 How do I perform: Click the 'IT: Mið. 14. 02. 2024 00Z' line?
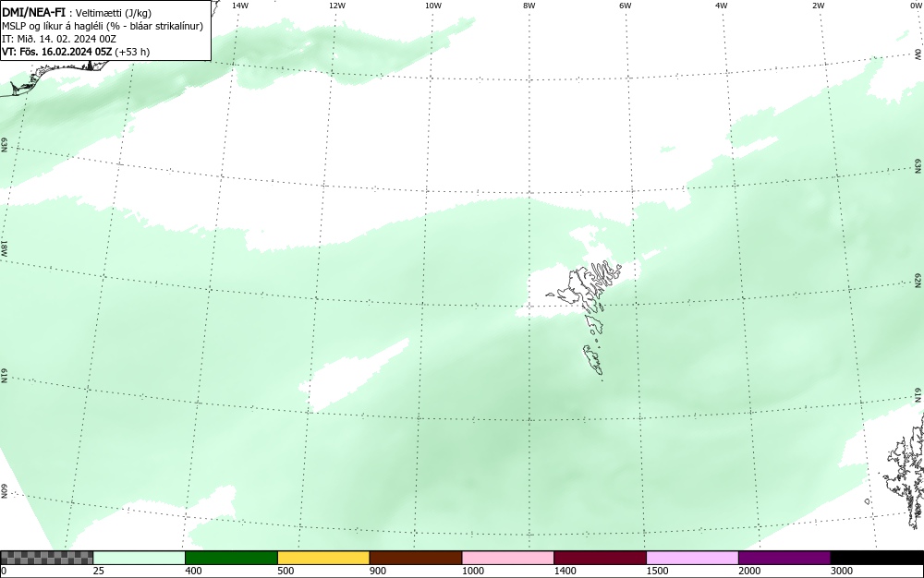pyautogui.click(x=59, y=39)
